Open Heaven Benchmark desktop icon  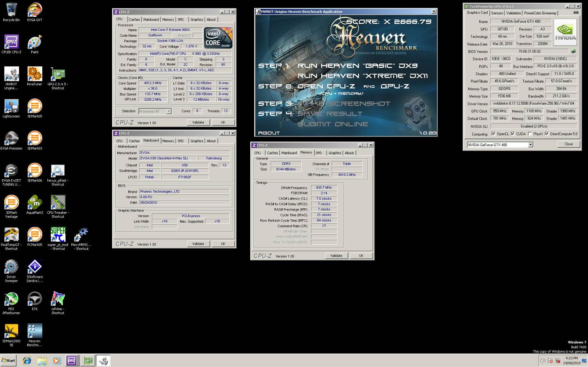coord(35,335)
